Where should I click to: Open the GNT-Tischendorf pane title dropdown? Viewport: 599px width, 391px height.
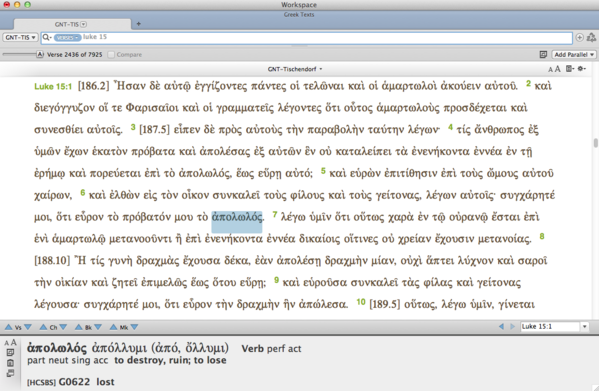[x=295, y=69]
